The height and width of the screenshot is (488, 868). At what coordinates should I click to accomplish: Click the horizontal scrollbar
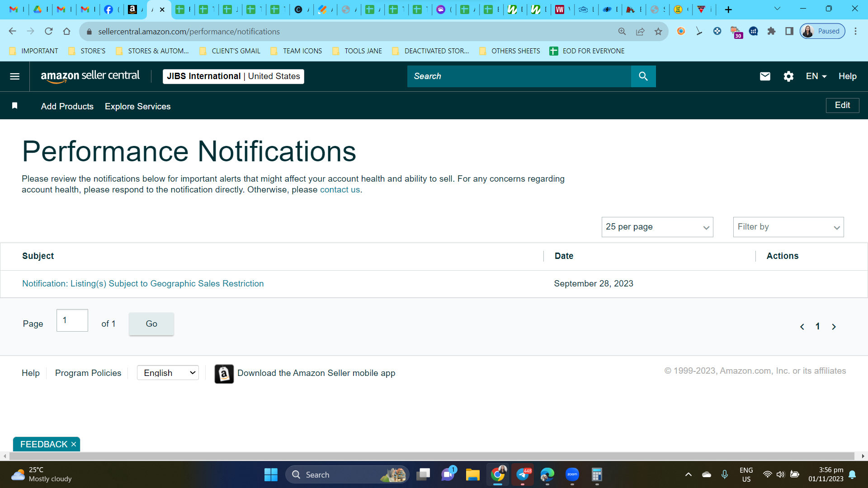coord(432,456)
